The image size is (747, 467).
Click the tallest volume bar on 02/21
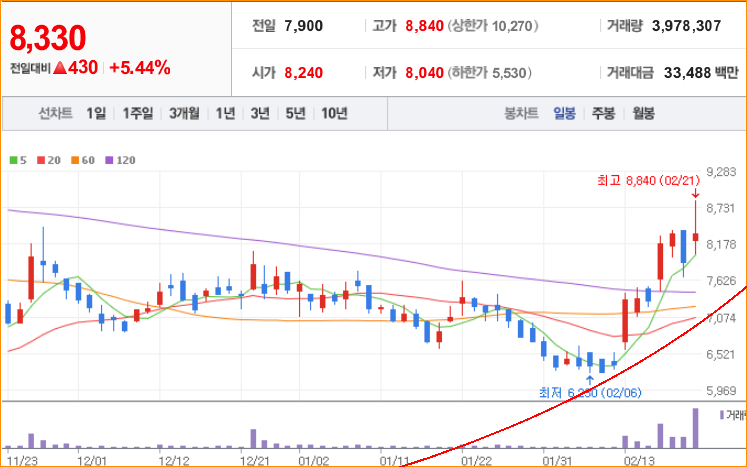coord(696,428)
